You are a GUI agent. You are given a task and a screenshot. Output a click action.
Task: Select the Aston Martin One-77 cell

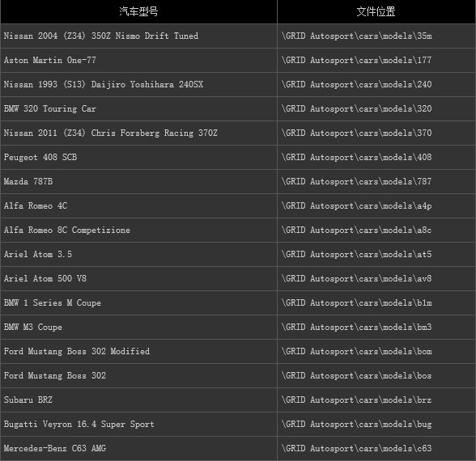[138, 61]
